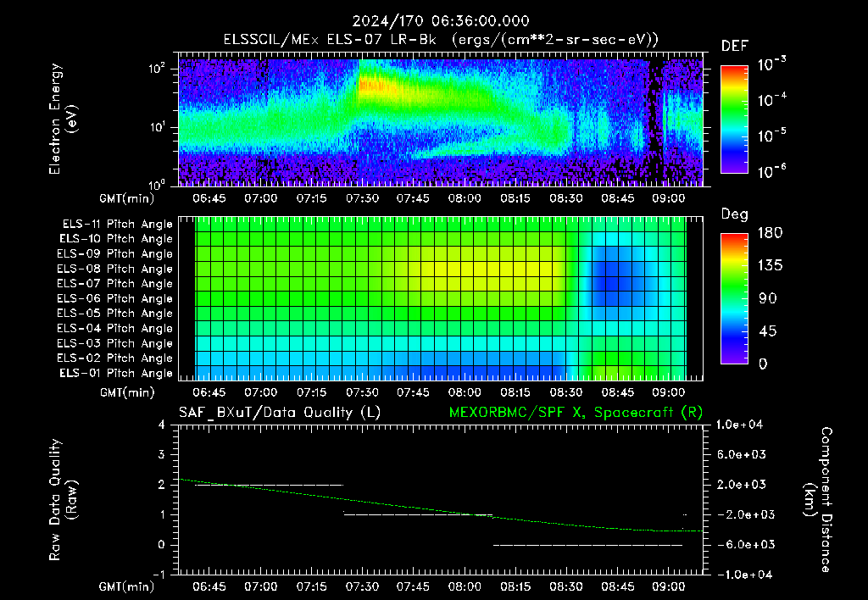Click the 10^-6 DEF scale value
Image resolution: width=868 pixels, height=600 pixels.
click(772, 171)
